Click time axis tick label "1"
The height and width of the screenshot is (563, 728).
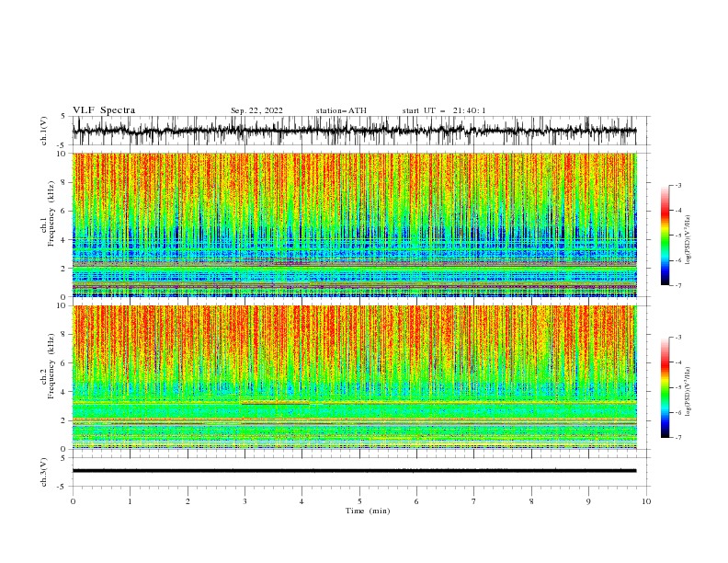130,501
